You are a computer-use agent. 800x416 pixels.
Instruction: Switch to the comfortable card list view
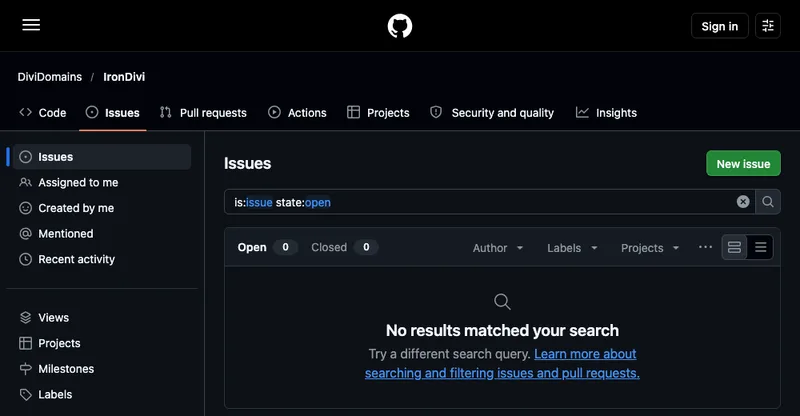coord(734,248)
